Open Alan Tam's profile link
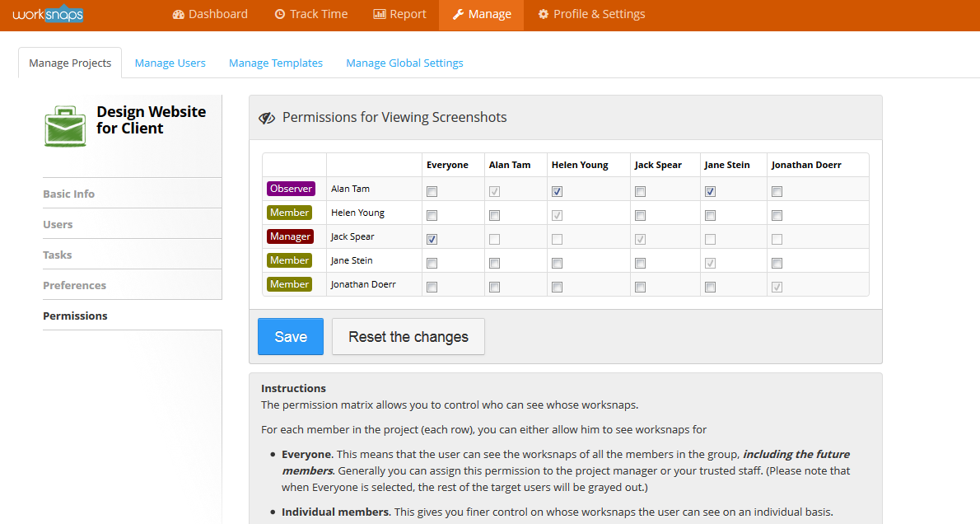The image size is (980, 524). (350, 188)
